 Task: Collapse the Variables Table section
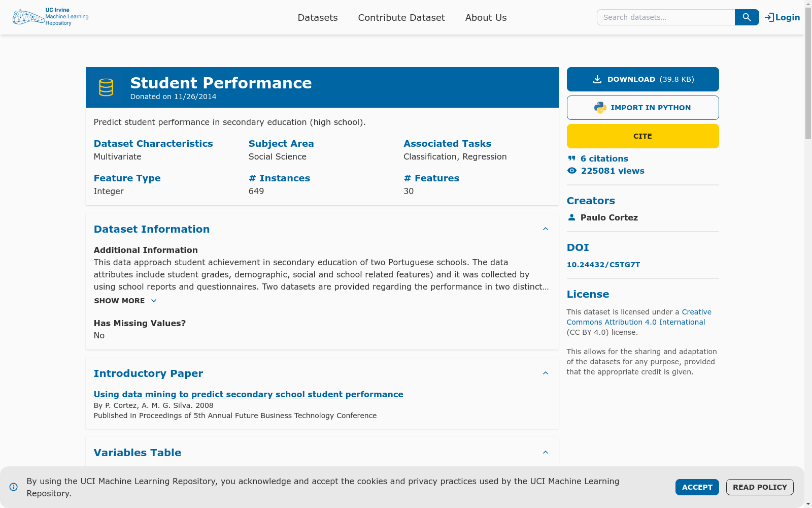546,452
